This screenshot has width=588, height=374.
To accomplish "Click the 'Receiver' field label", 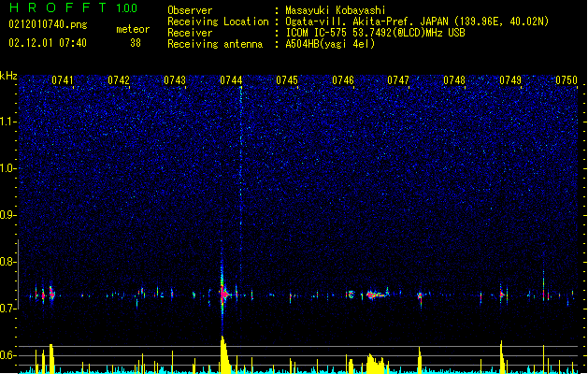I will coord(190,33).
